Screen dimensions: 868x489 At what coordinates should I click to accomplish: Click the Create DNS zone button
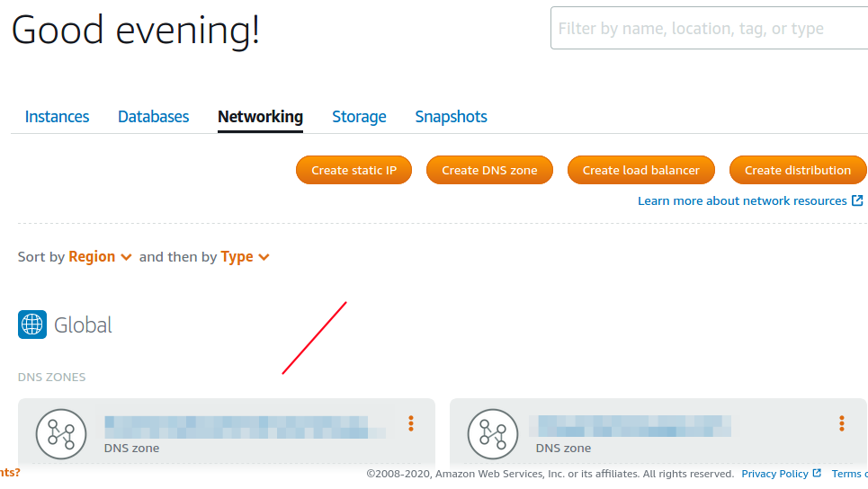coord(489,170)
